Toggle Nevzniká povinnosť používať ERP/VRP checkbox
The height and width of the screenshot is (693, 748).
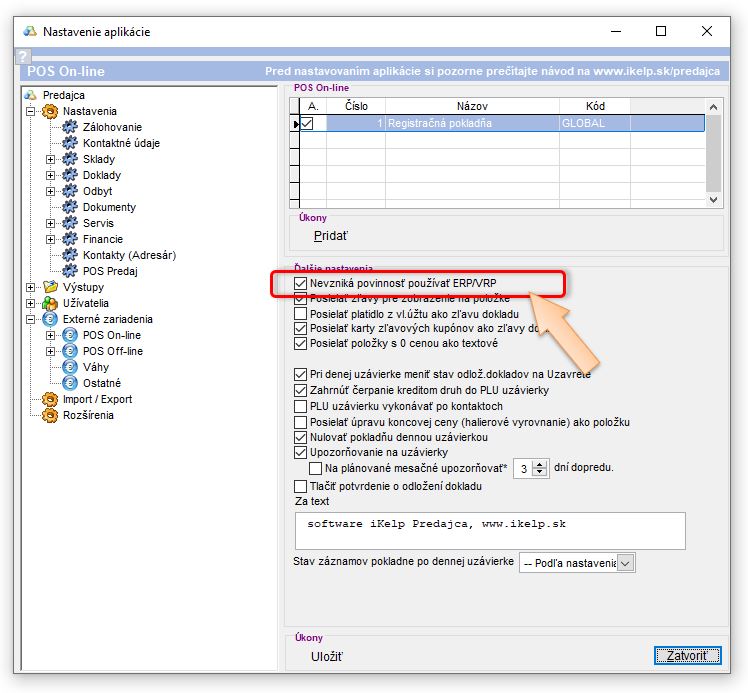click(301, 284)
